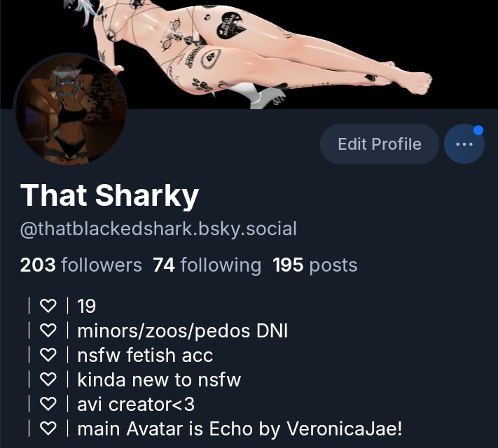498x448 pixels.
Task: Click the kinda new to nsfw text
Action: click(159, 379)
